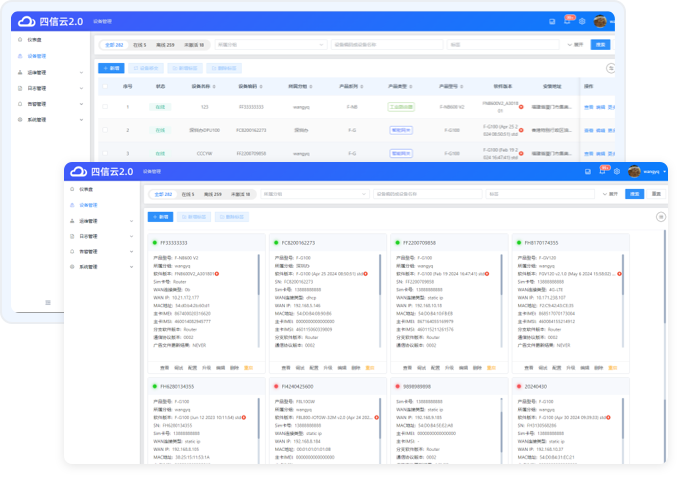Screen dimensions: 685x481
Task: Click the 展开 filter expander in the front window
Action: [x=610, y=194]
